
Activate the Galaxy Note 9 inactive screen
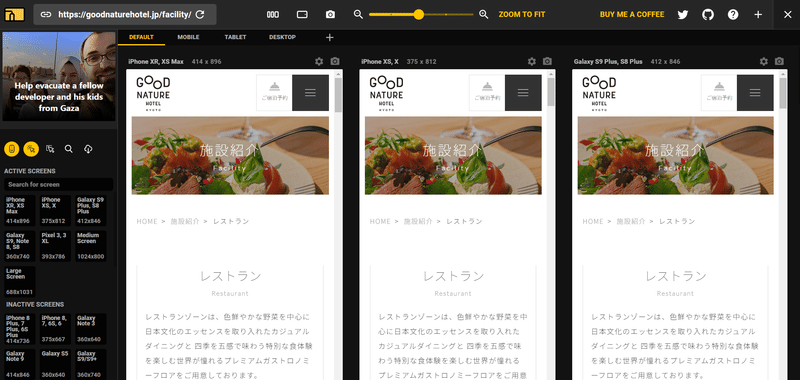click(x=20, y=364)
